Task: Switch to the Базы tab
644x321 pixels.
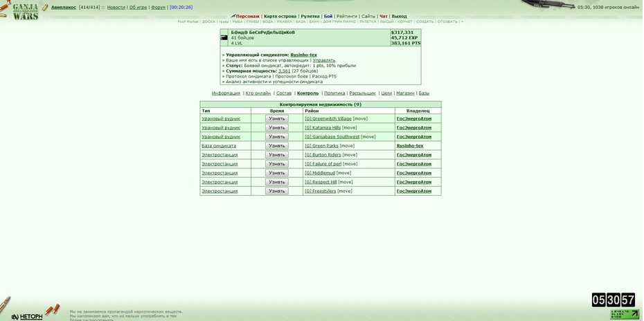Action: (x=424, y=93)
